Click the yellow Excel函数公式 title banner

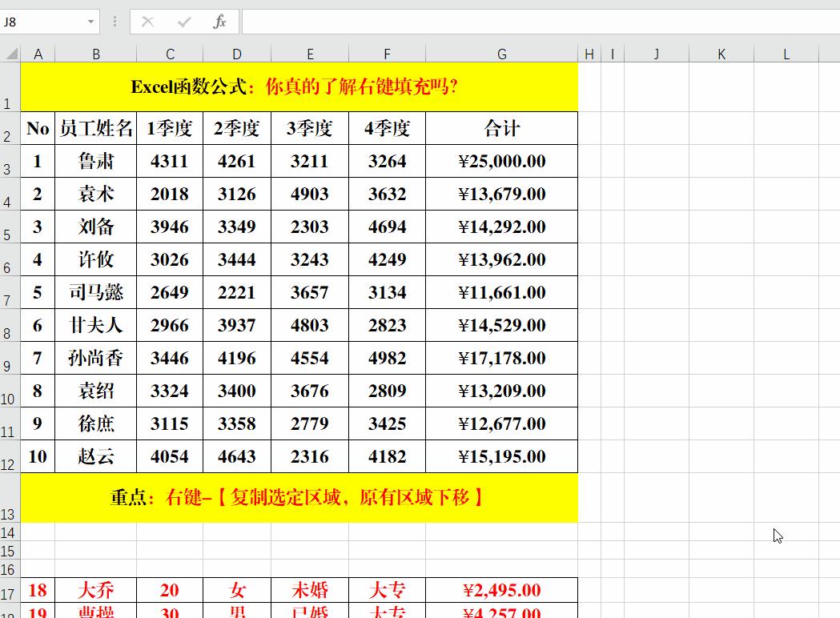tap(300, 86)
